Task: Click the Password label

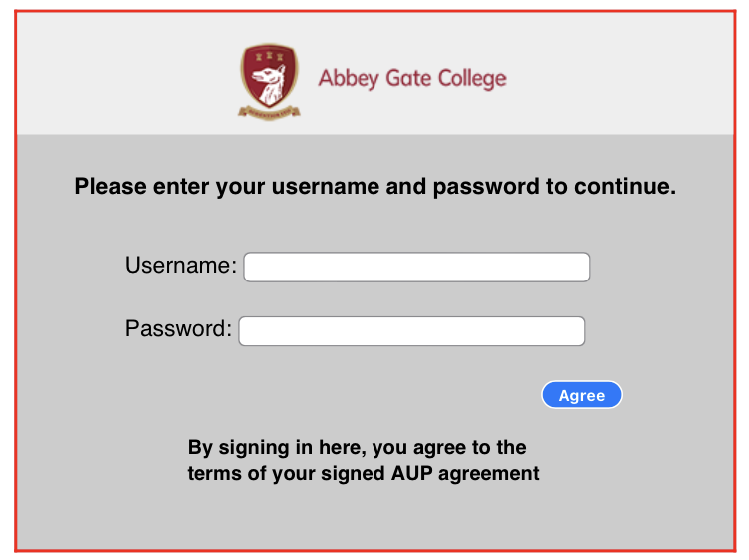Action: coord(178,329)
